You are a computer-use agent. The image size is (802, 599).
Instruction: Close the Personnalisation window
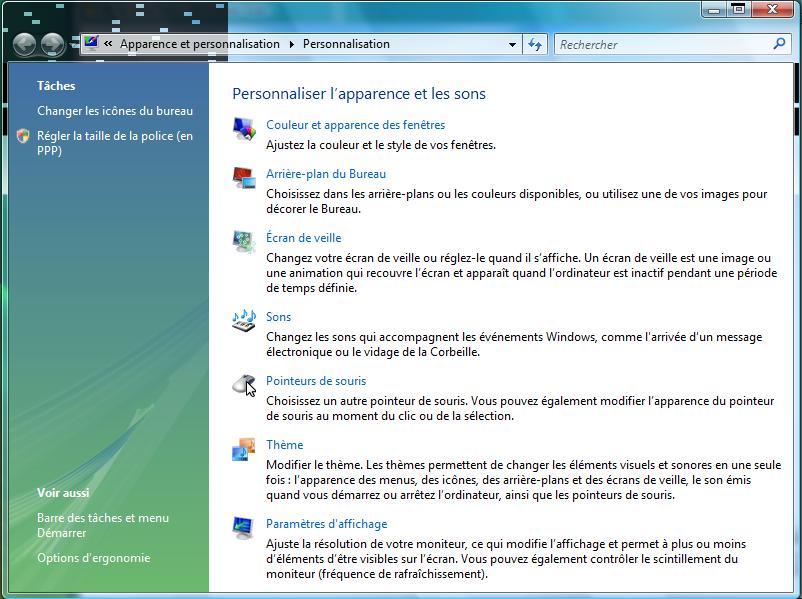coord(773,10)
